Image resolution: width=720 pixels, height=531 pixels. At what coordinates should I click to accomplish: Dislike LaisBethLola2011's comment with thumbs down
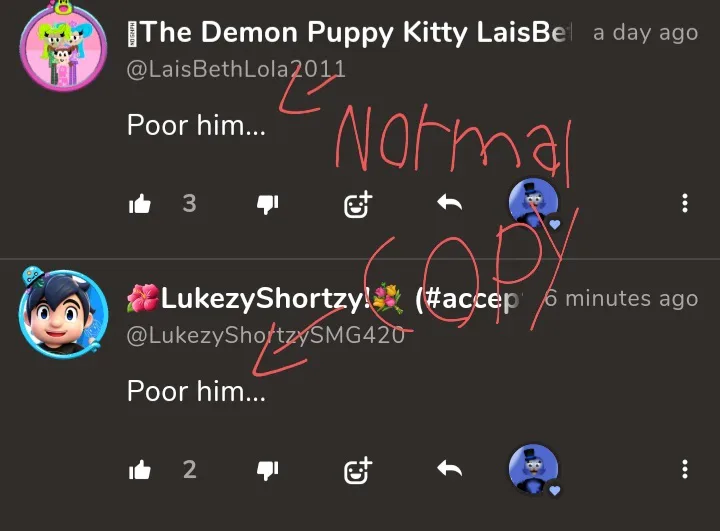[267, 204]
